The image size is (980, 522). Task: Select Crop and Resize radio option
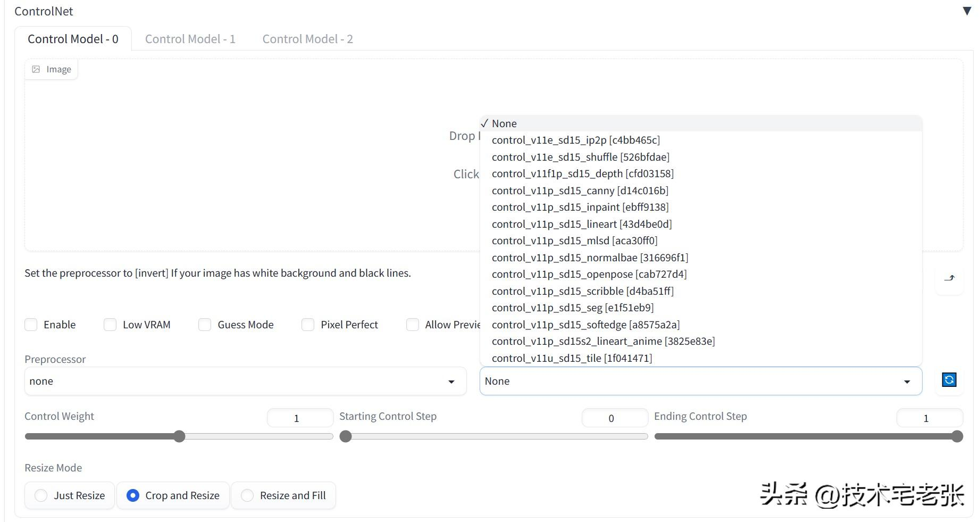(x=173, y=495)
